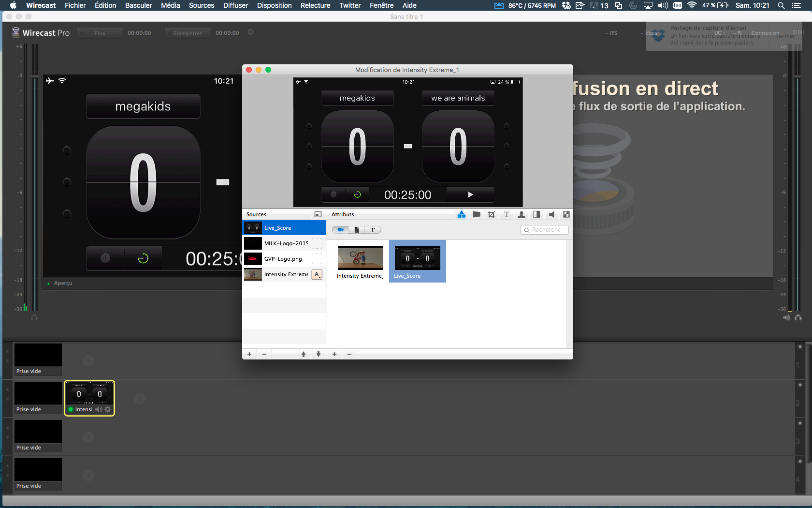Expand the text option on Intensity Extreme source
Image resolution: width=812 pixels, height=508 pixels.
tap(317, 275)
